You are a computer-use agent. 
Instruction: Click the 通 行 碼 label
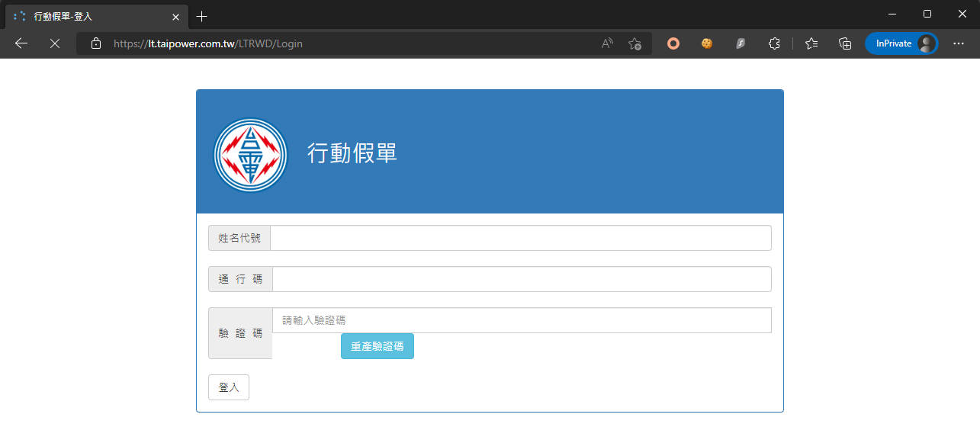(x=240, y=279)
